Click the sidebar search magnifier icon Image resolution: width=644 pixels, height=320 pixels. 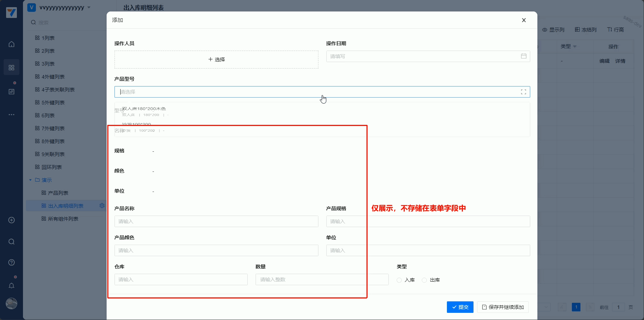point(11,241)
